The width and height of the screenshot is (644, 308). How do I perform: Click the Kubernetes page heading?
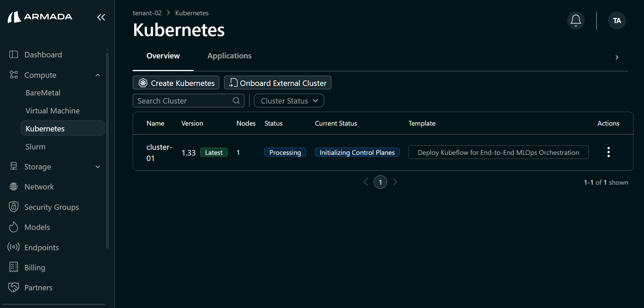click(x=179, y=30)
